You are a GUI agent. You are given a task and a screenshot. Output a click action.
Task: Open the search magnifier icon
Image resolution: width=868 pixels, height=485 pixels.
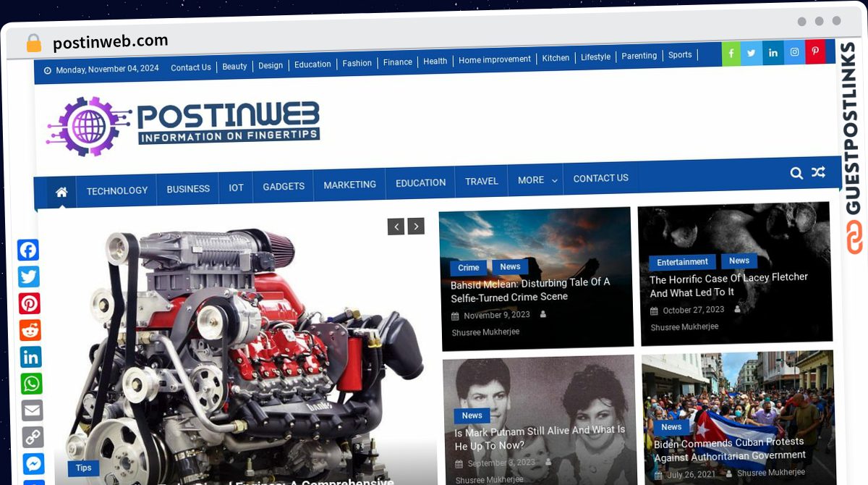pos(796,173)
